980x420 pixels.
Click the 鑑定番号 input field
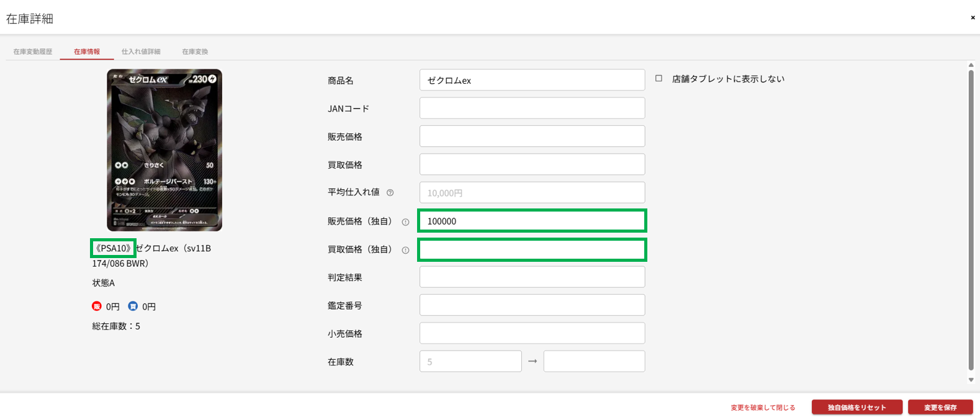tap(533, 305)
